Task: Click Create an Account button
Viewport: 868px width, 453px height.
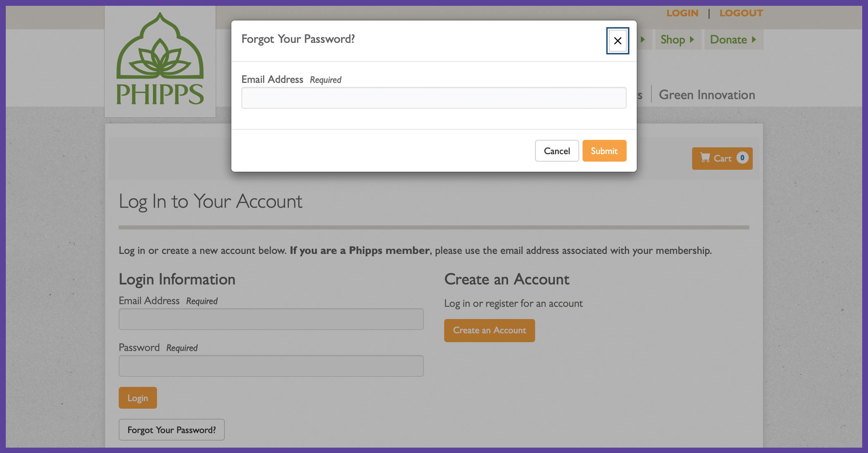Action: click(x=489, y=330)
